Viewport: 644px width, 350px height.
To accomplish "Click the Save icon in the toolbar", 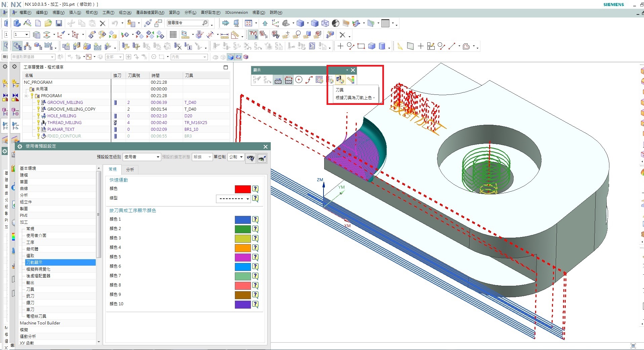I will [59, 23].
